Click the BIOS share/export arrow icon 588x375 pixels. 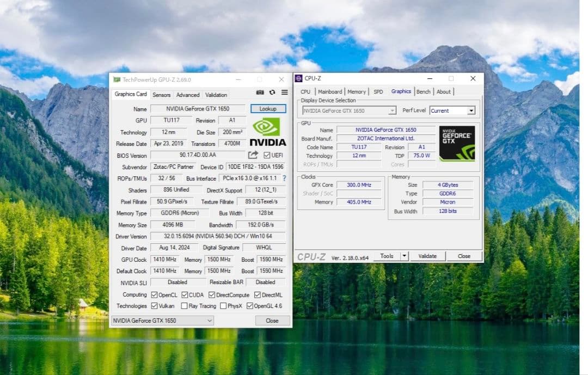tap(253, 155)
